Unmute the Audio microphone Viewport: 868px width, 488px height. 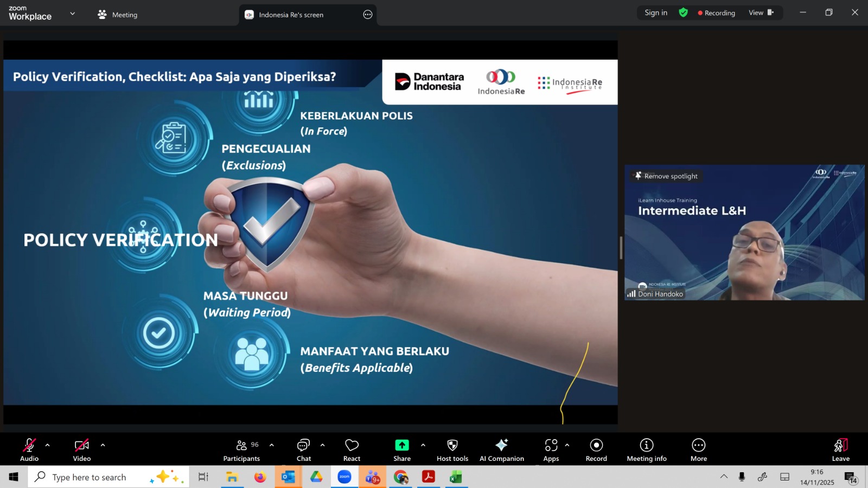[29, 450]
